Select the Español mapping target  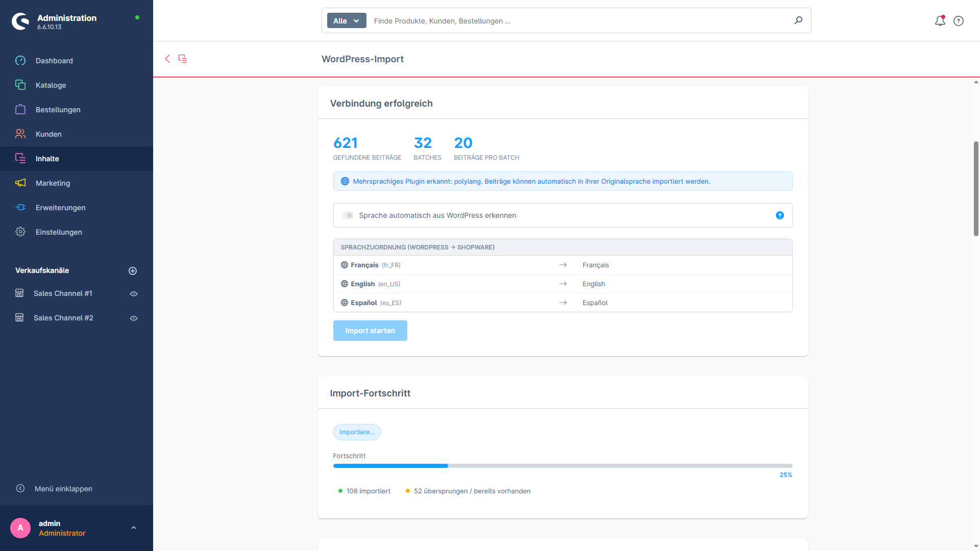[595, 303]
